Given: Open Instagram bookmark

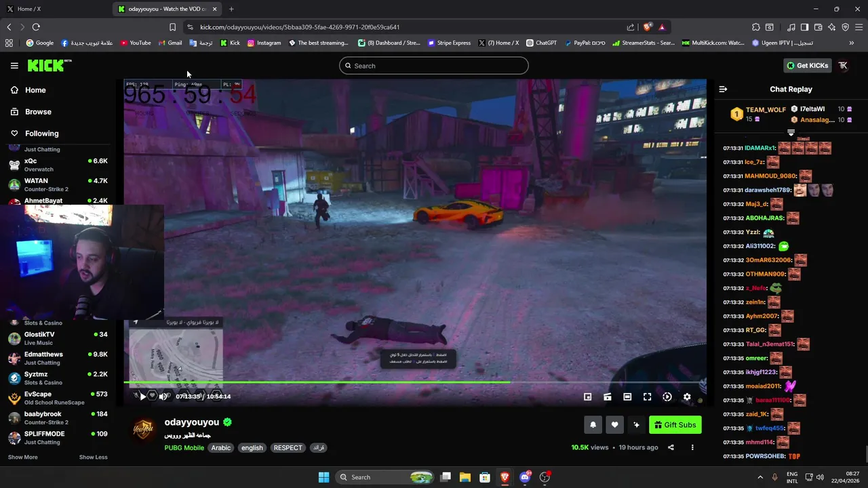Looking at the screenshot, I should tap(264, 43).
